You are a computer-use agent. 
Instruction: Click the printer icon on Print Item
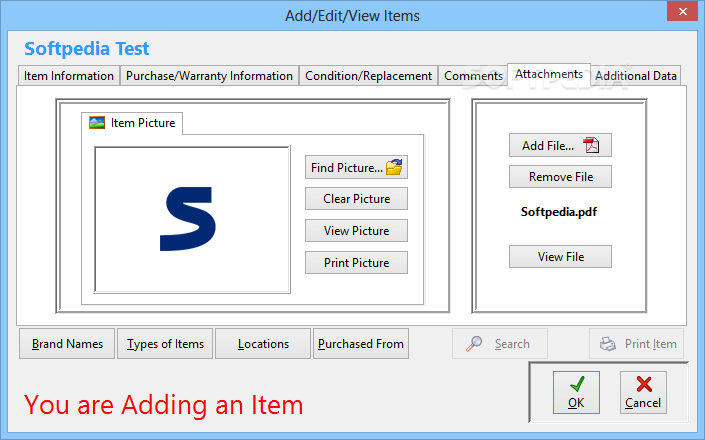(608, 344)
